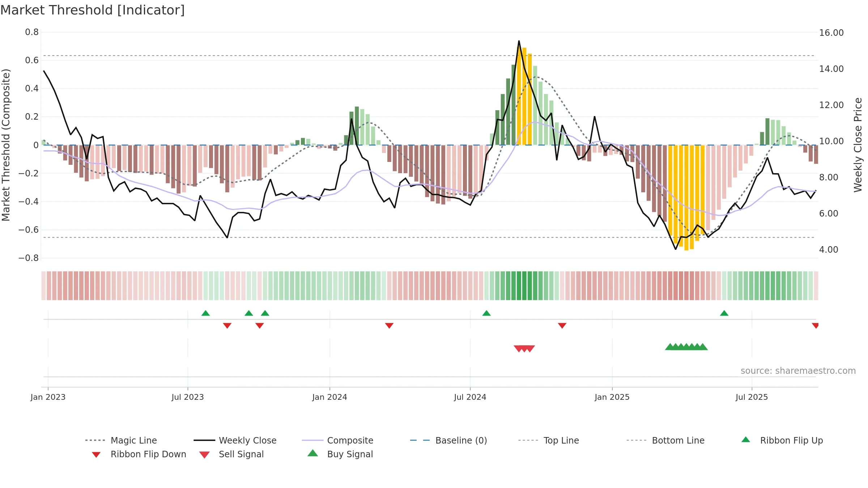Click the Jan 2024 x-axis label
The height and width of the screenshot is (488, 868).
pyautogui.click(x=330, y=397)
